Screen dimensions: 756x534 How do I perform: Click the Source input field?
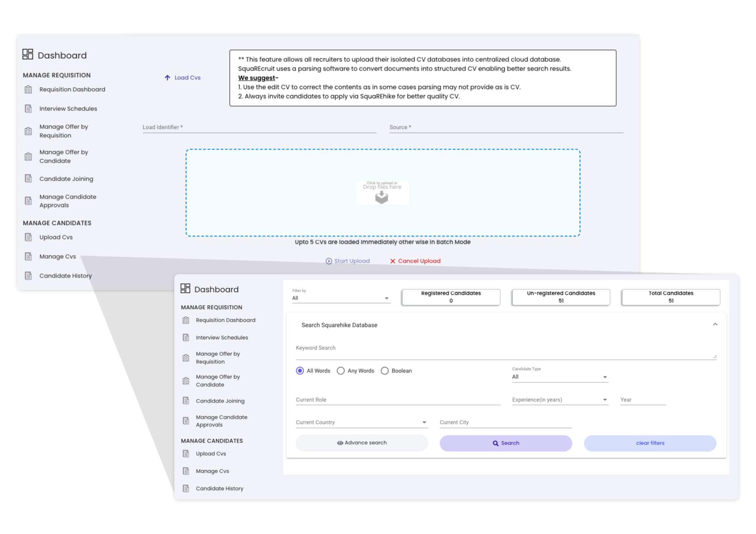(506, 127)
